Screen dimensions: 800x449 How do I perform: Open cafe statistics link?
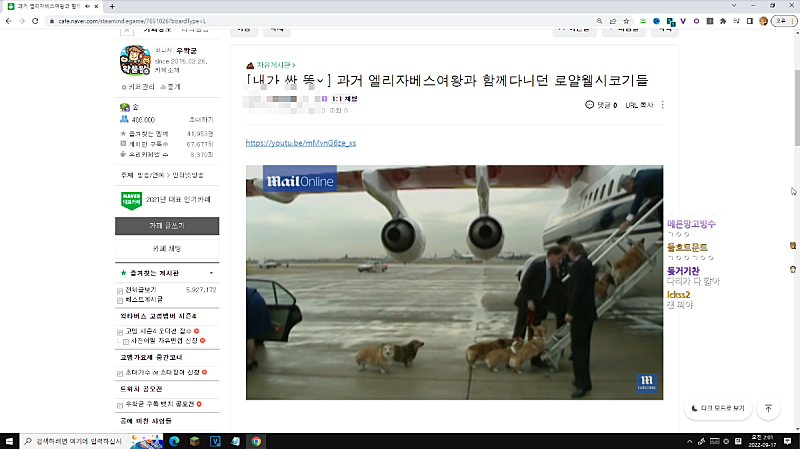click(x=170, y=87)
